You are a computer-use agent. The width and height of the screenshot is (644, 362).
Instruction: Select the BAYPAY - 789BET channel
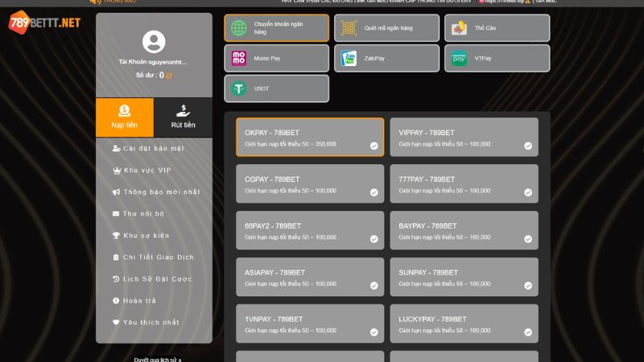[x=464, y=230]
